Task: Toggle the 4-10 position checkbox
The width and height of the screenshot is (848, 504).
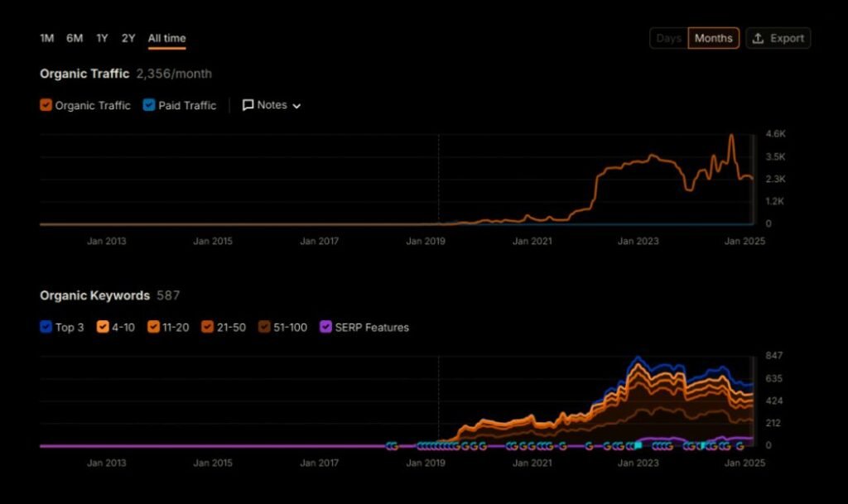Action: (103, 327)
